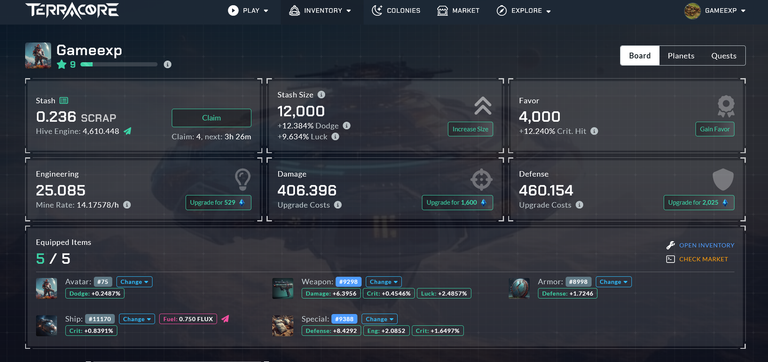Click the Mine Rate info icon
Screen dimensions: 768x362
pos(127,205)
